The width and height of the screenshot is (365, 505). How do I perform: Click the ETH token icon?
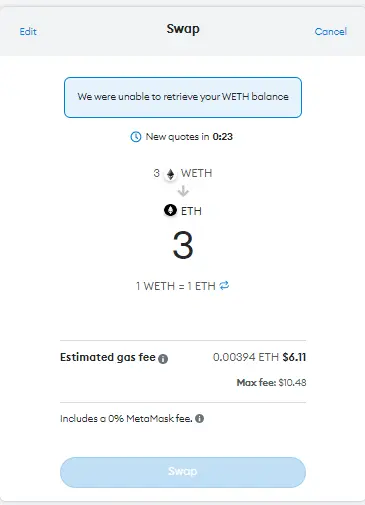[x=170, y=211]
